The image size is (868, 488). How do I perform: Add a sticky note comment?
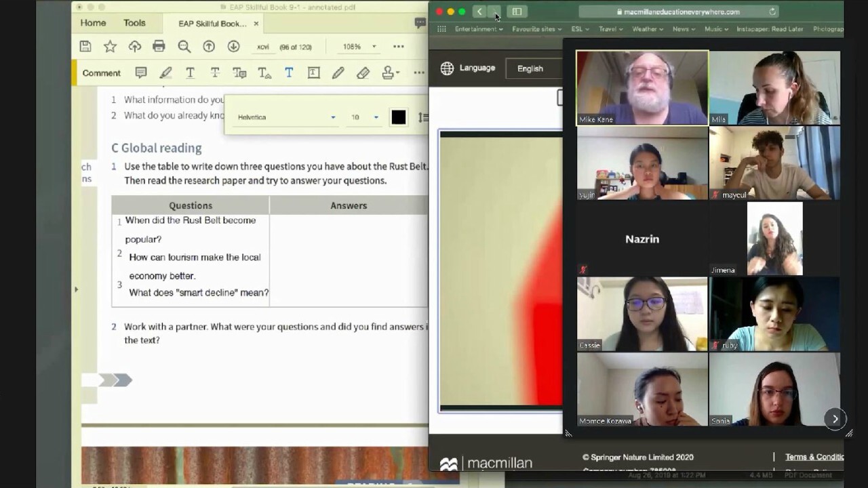pyautogui.click(x=141, y=73)
